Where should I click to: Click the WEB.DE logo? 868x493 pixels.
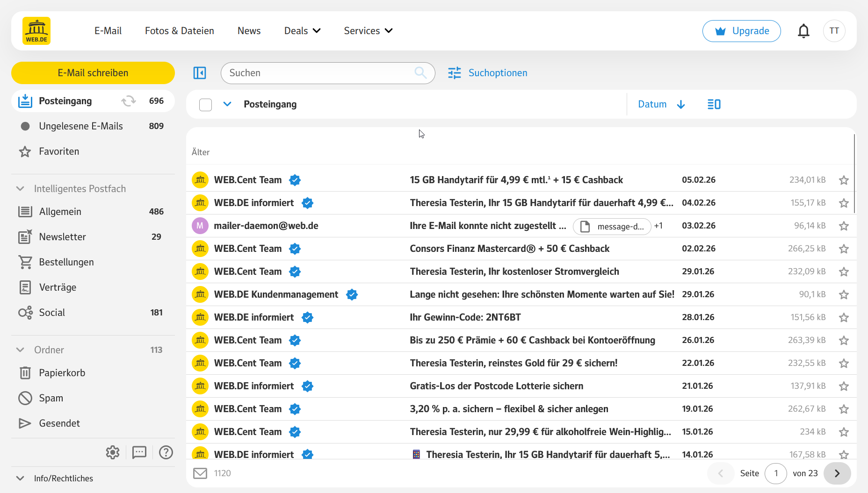(36, 31)
